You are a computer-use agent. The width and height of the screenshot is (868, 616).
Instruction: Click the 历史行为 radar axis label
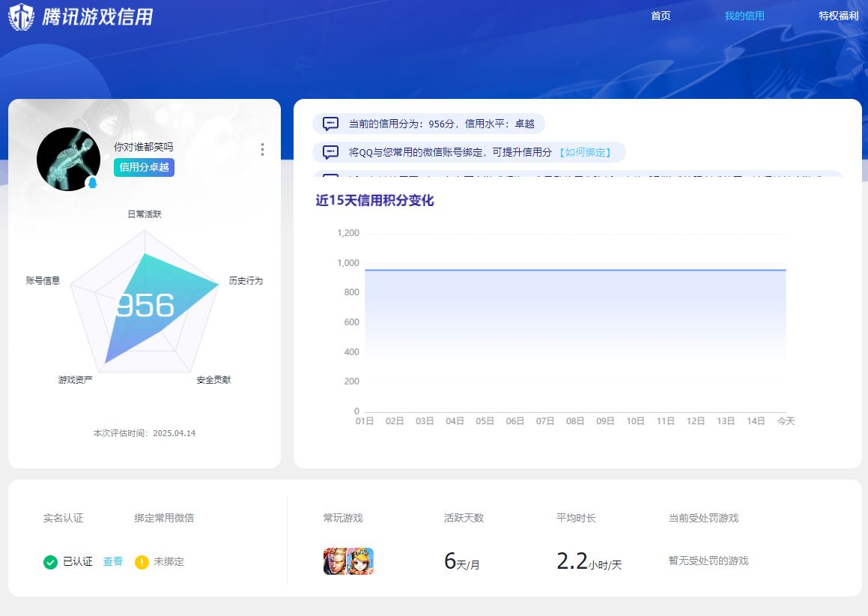(x=246, y=281)
